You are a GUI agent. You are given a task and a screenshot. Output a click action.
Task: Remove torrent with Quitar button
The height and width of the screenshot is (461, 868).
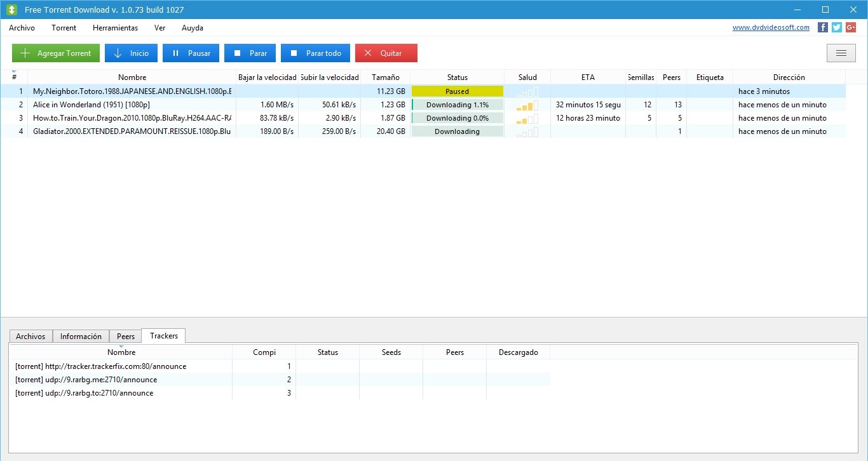(386, 53)
